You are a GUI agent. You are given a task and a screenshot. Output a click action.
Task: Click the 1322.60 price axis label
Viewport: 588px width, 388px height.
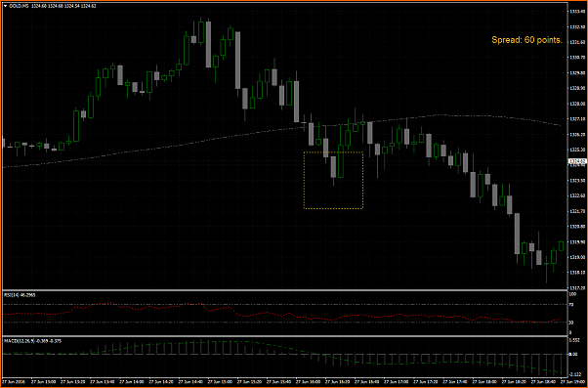[577, 195]
